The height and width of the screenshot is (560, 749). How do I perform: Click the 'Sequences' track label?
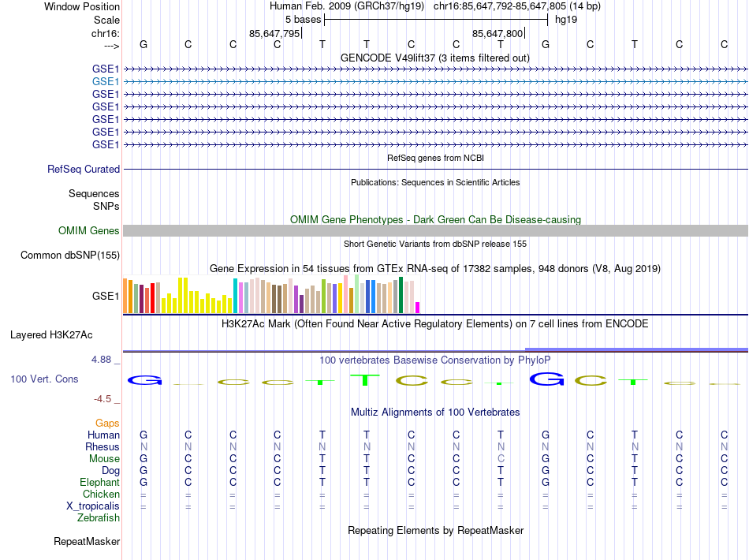[x=94, y=193]
